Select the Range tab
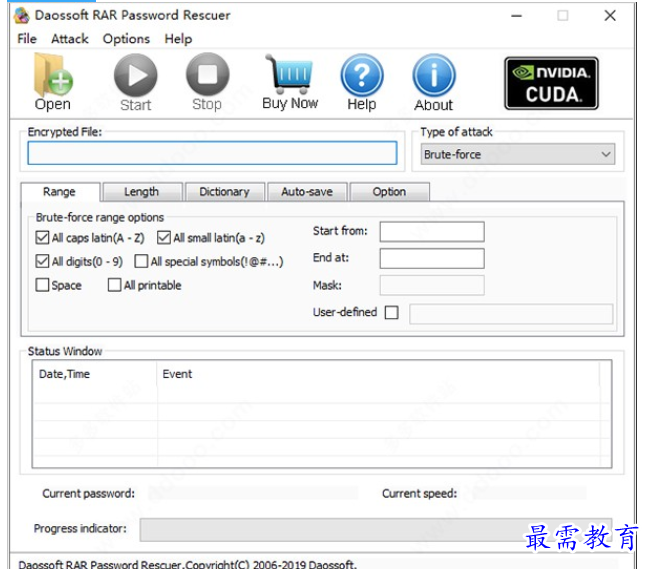This screenshot has height=569, width=647. [x=60, y=192]
